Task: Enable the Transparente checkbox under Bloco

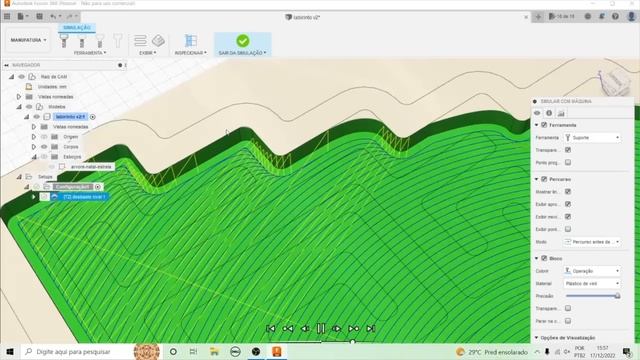Action: point(568,308)
